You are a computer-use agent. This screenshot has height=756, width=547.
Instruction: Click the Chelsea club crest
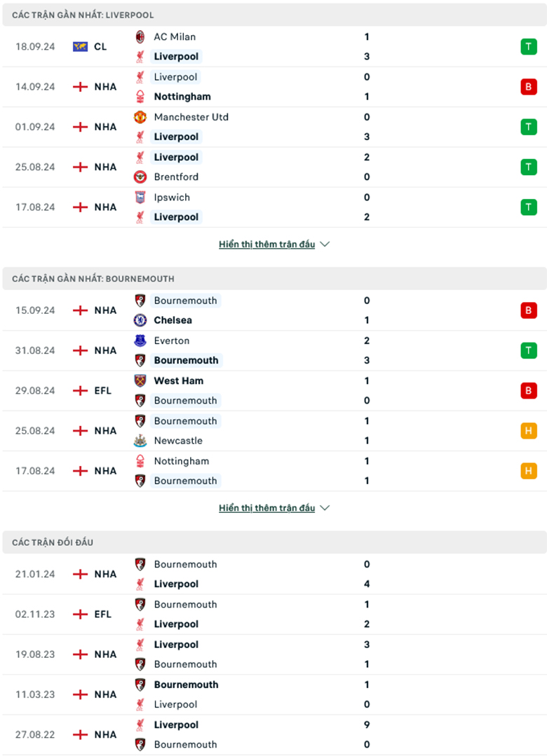click(140, 320)
